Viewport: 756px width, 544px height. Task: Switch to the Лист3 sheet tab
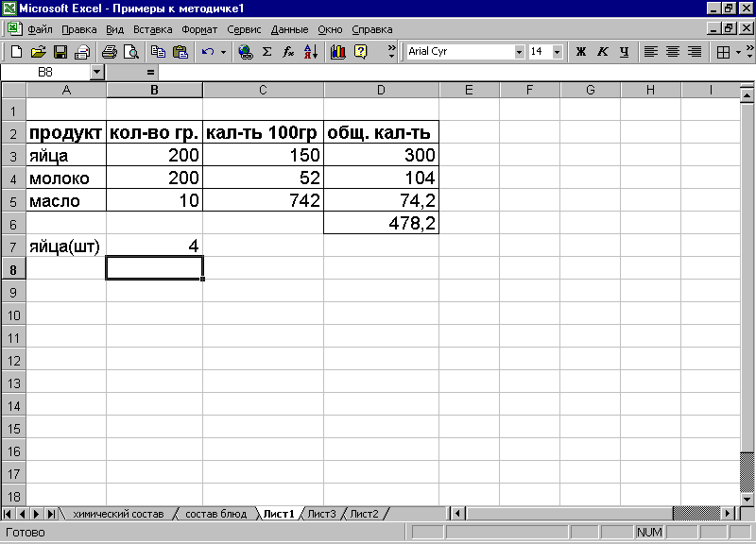click(x=321, y=514)
